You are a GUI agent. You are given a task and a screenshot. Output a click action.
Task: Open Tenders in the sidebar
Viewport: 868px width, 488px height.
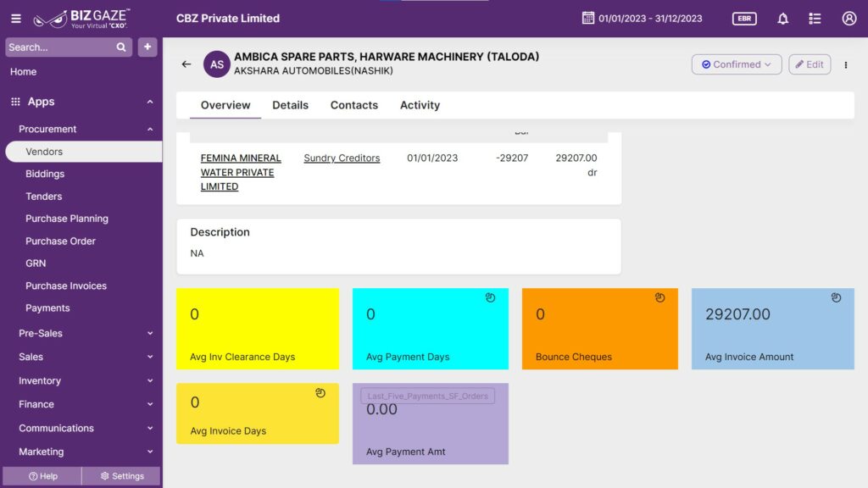click(44, 197)
